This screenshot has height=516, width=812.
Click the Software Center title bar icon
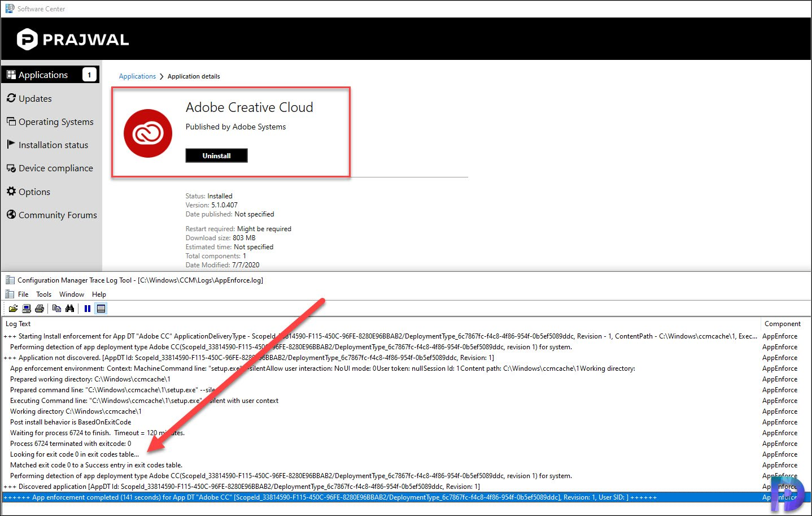coord(10,8)
